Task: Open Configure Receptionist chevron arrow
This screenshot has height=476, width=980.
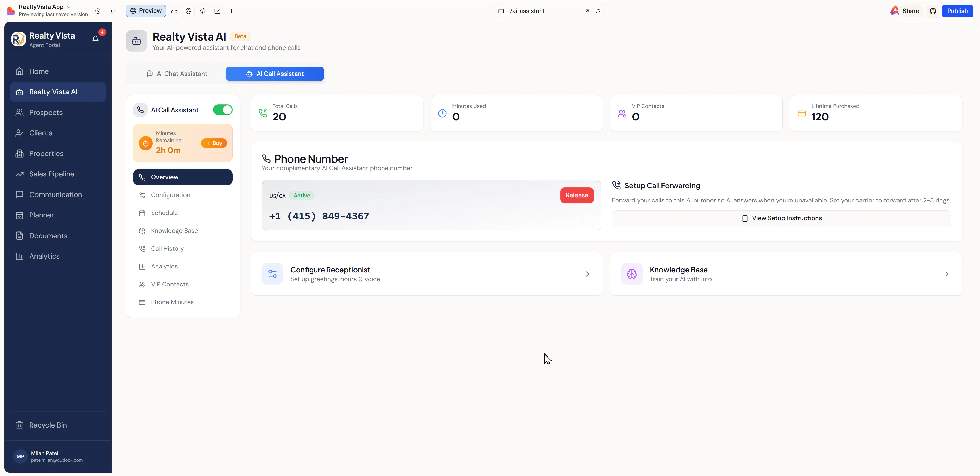Action: [587, 274]
